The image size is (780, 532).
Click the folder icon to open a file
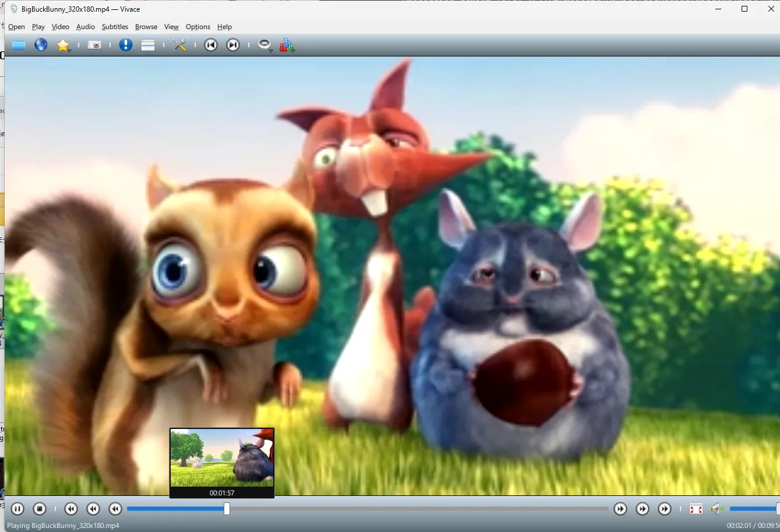pos(19,45)
